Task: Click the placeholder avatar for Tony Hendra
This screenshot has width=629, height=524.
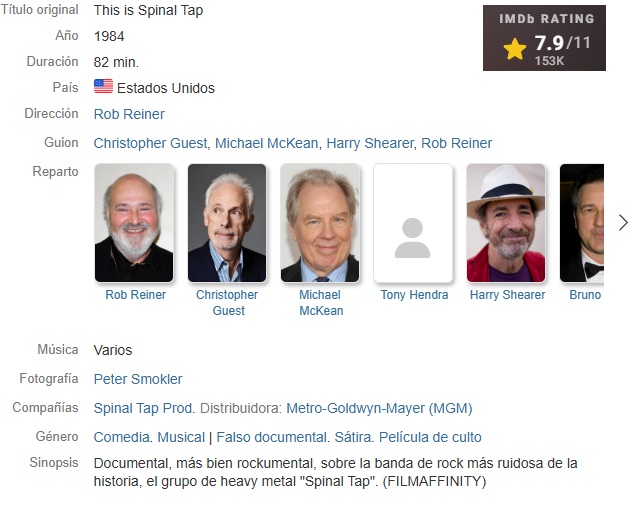Action: point(413,223)
